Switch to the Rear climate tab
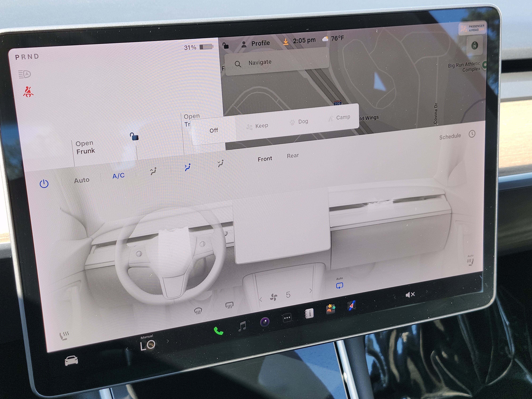This screenshot has width=532, height=399. point(293,155)
